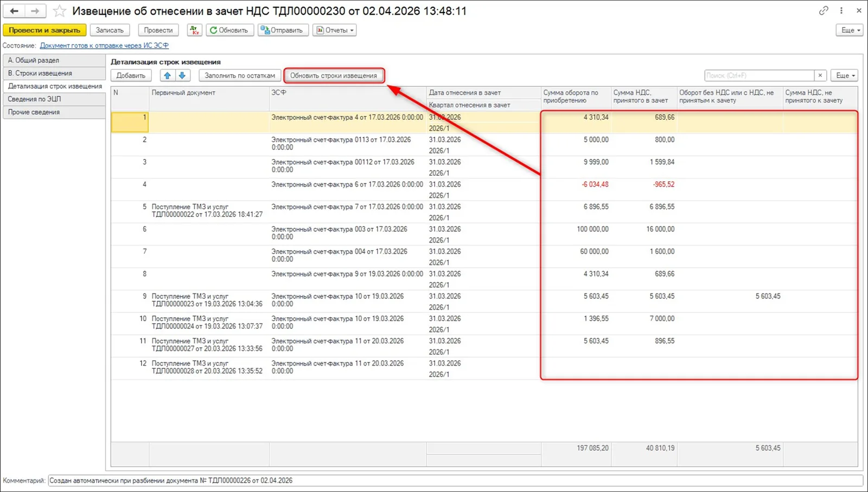Go forward with the right arrow icon
The image size is (868, 492).
(x=35, y=11)
